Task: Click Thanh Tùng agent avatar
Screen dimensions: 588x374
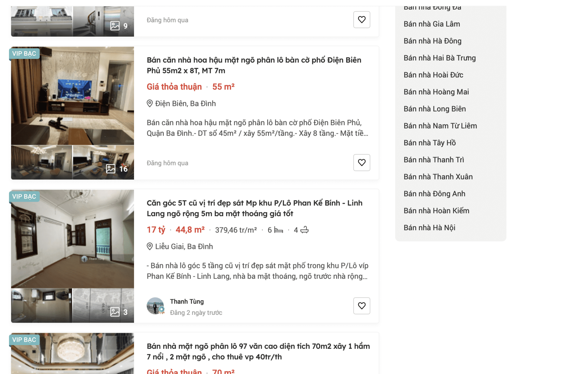Action: [155, 306]
